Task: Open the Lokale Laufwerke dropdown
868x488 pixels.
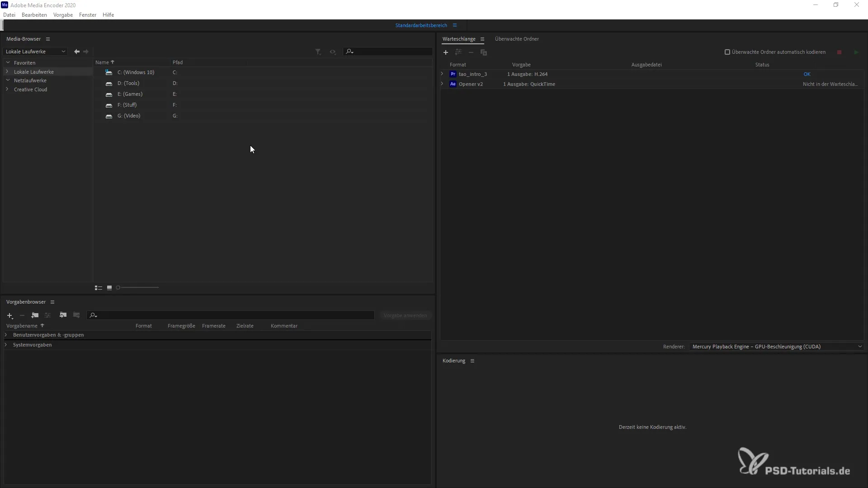Action: [35, 52]
